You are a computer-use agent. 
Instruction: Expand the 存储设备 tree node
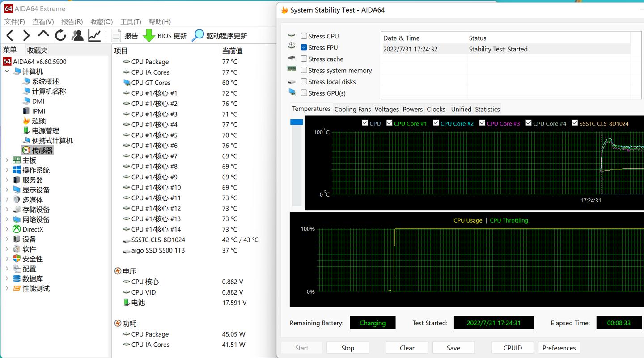point(7,209)
